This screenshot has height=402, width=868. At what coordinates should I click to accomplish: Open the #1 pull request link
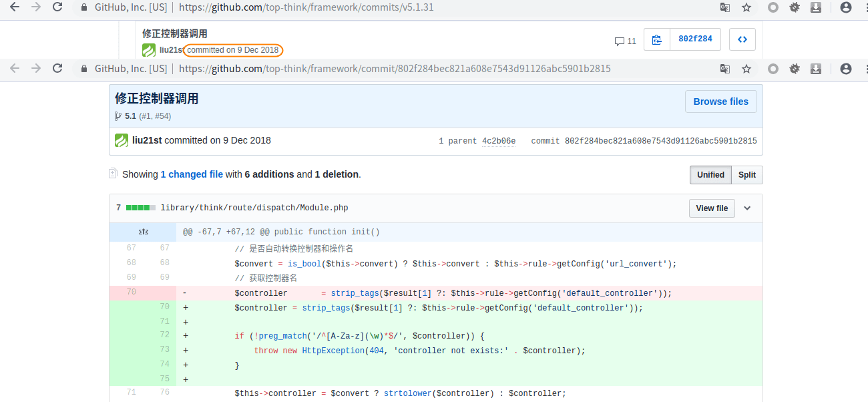(x=146, y=116)
